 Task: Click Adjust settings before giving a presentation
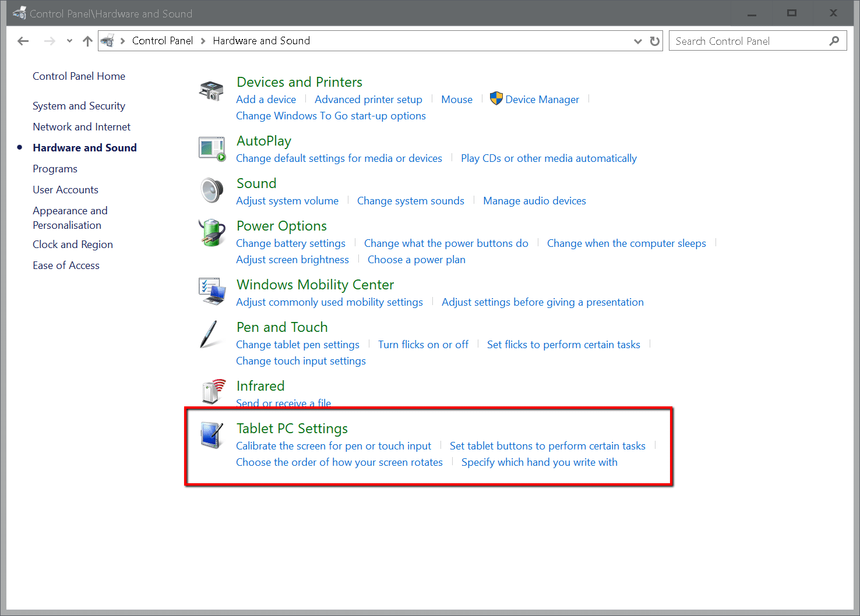542,302
